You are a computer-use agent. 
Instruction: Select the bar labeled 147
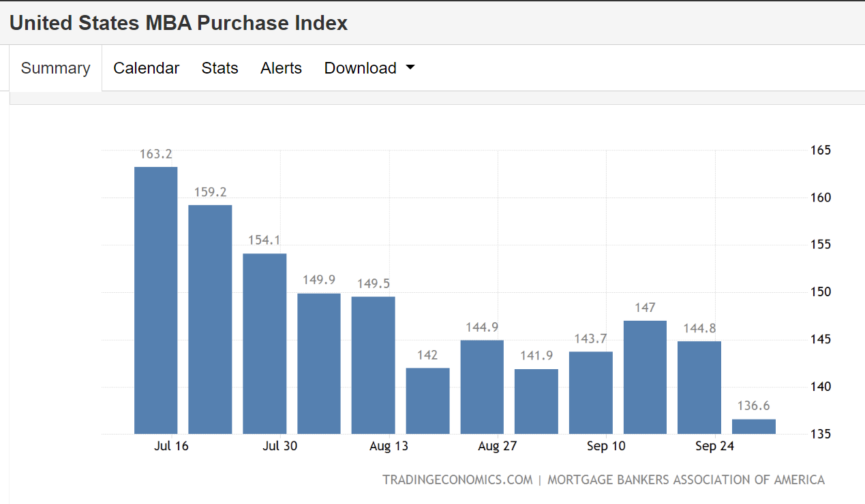point(645,377)
